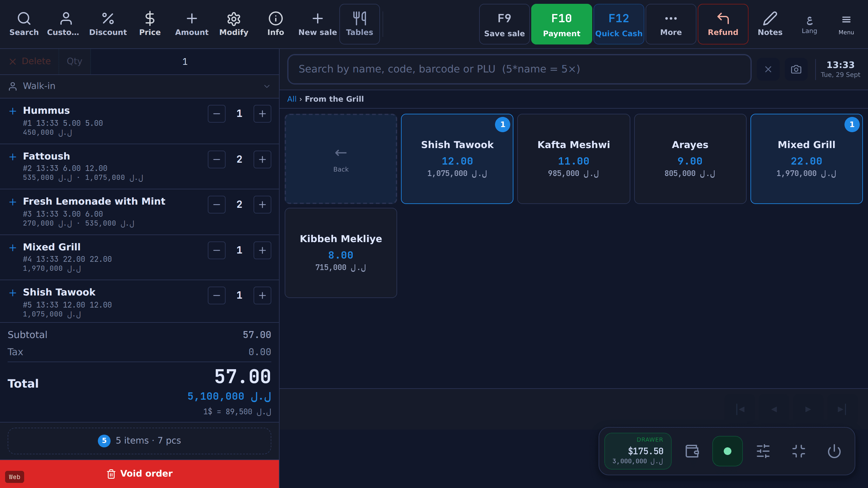
Task: Go Back from the Grill category
Action: [341, 159]
